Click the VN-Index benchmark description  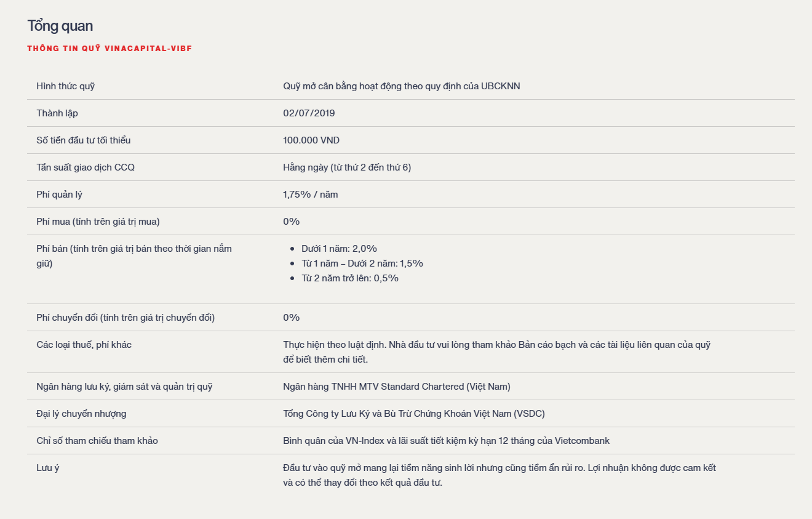click(x=446, y=441)
